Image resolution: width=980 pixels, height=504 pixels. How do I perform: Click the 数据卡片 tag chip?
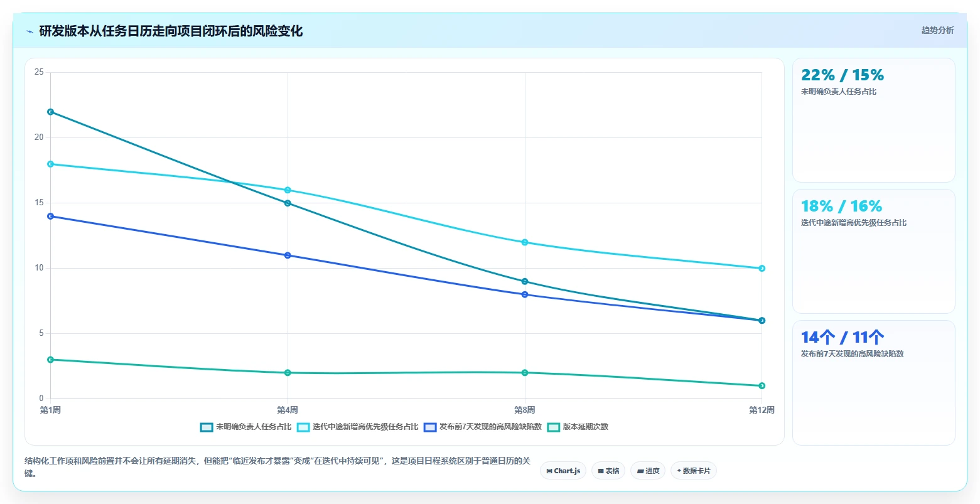click(694, 471)
